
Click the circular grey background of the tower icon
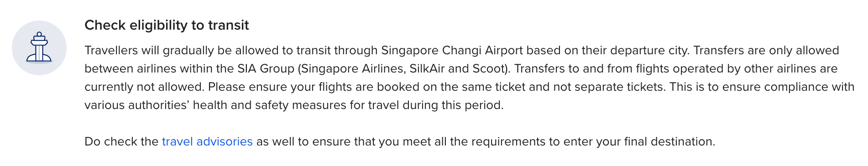coord(39,48)
